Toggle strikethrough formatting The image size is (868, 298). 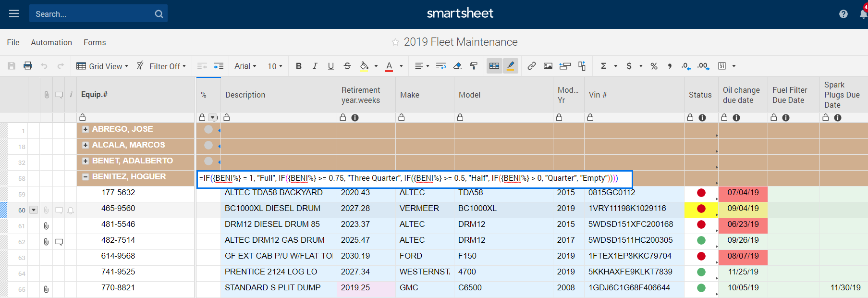pyautogui.click(x=347, y=66)
